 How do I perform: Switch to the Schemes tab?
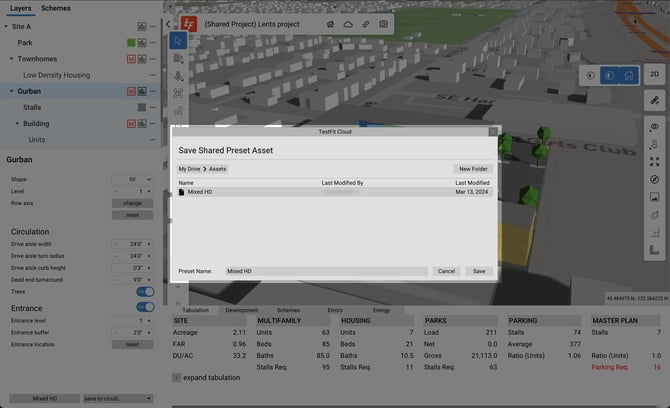click(56, 8)
